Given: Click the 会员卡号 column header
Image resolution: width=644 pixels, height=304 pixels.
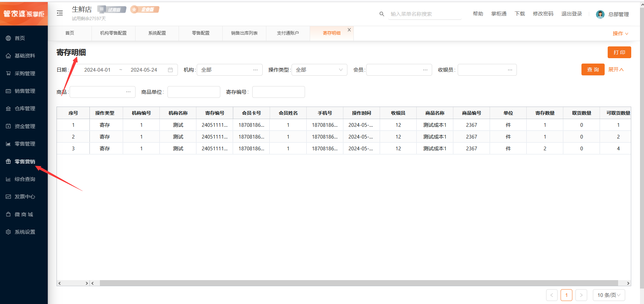Looking at the screenshot, I should click(251, 113).
